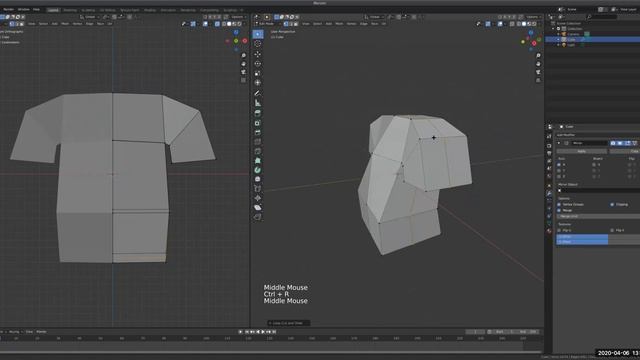Expand Loop Cut and Slide operator panel
The width and height of the screenshot is (640, 360).
[x=289, y=323]
